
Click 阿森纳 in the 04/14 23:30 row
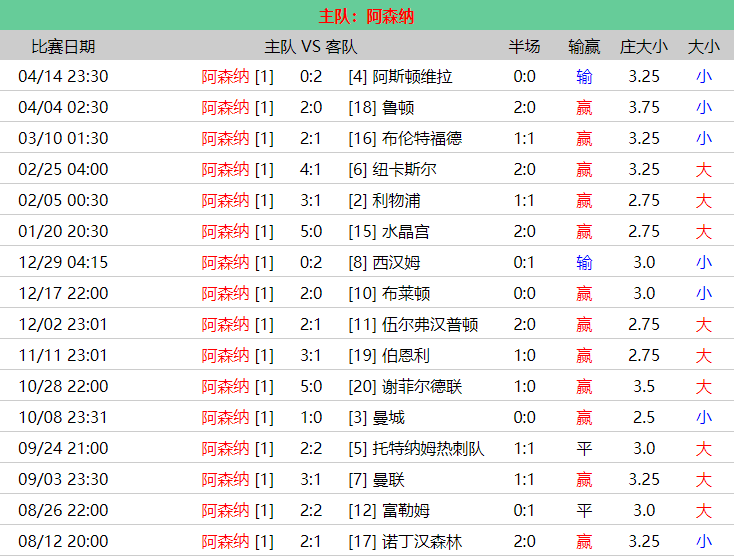tap(225, 76)
